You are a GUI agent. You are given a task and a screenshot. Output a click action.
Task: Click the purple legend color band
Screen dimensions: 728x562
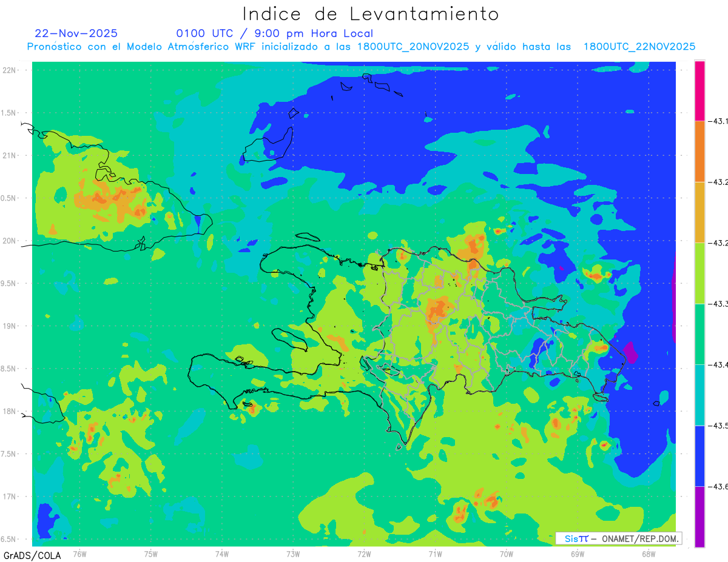(x=699, y=517)
